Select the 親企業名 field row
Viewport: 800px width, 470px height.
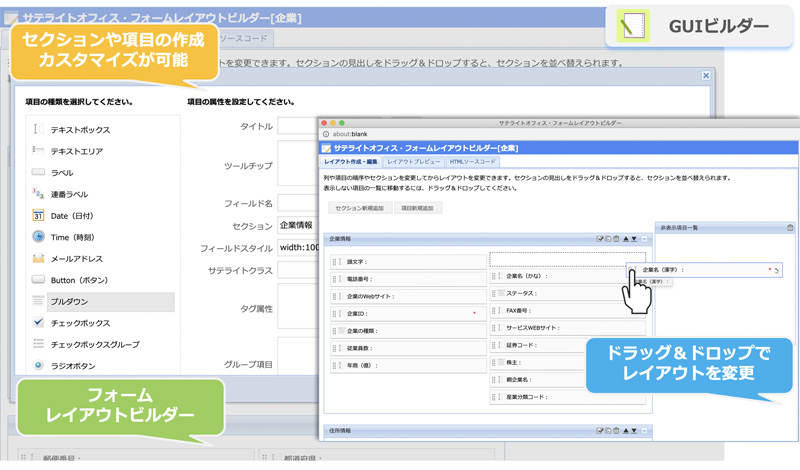537,380
